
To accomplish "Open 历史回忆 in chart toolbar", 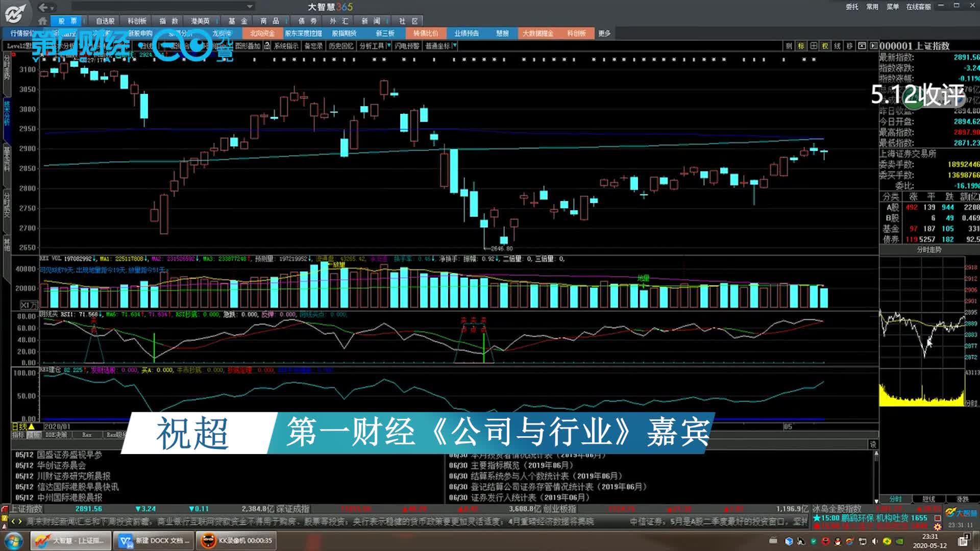I will (x=341, y=46).
